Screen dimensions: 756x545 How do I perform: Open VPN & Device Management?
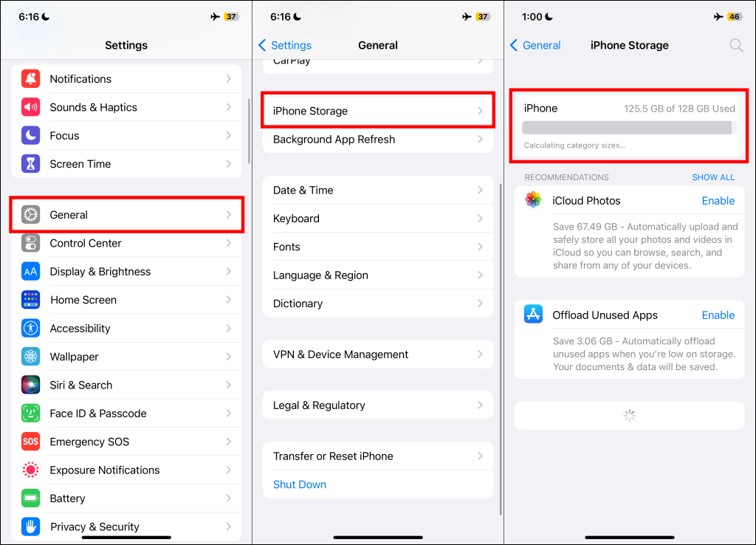pyautogui.click(x=378, y=354)
